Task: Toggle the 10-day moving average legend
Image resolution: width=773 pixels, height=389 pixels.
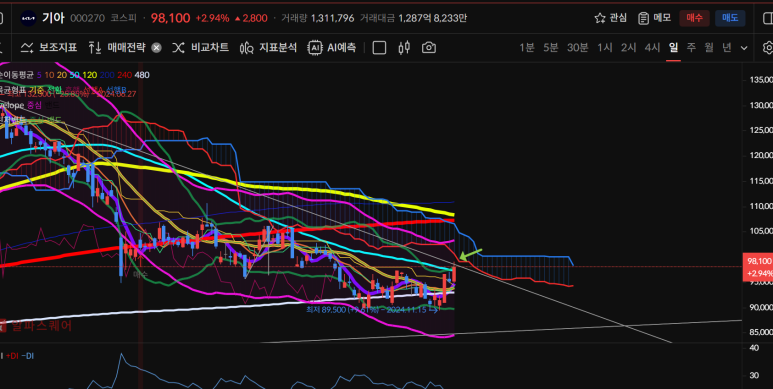Action: point(49,75)
